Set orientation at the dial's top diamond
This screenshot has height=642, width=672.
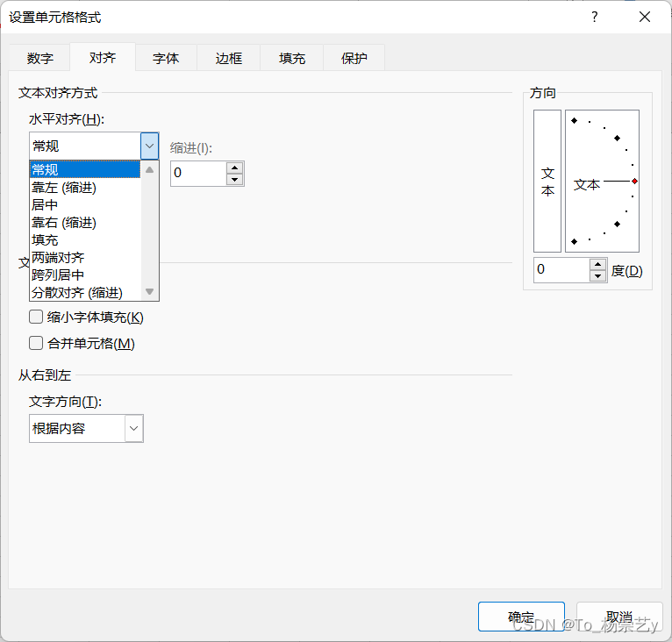tap(575, 120)
